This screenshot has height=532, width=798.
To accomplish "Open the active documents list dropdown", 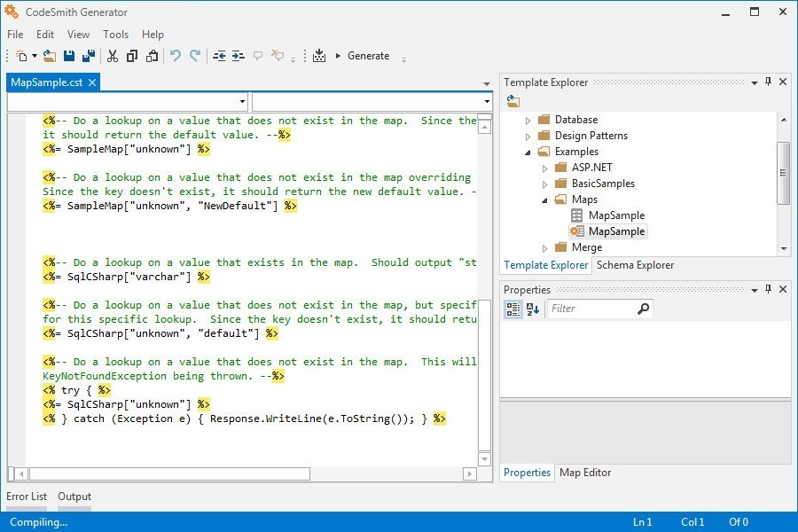I will tap(487, 84).
